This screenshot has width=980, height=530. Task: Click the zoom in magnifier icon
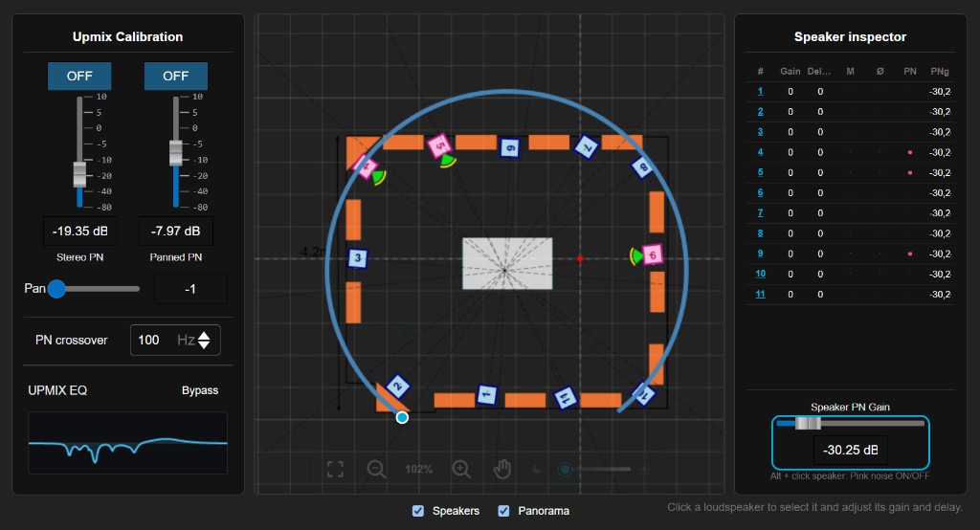click(x=461, y=469)
